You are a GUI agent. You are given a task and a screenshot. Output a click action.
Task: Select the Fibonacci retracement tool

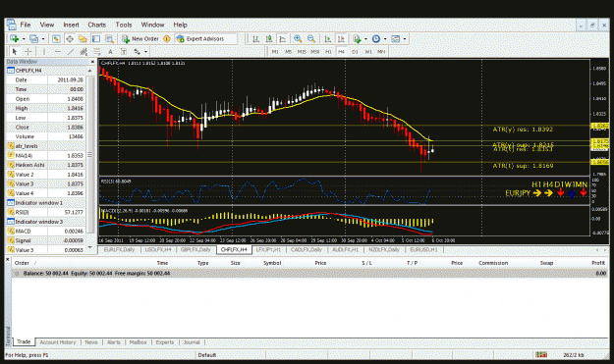tap(96, 51)
